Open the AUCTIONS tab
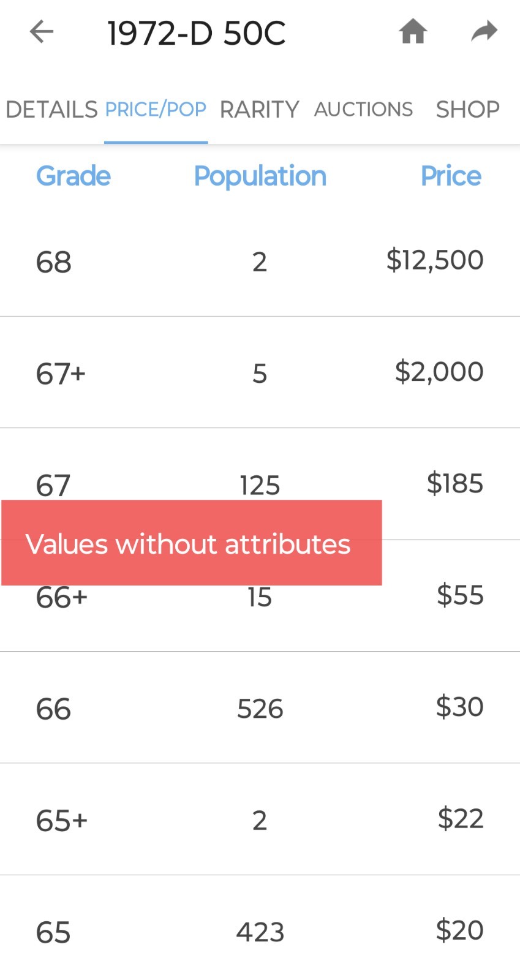 [363, 110]
